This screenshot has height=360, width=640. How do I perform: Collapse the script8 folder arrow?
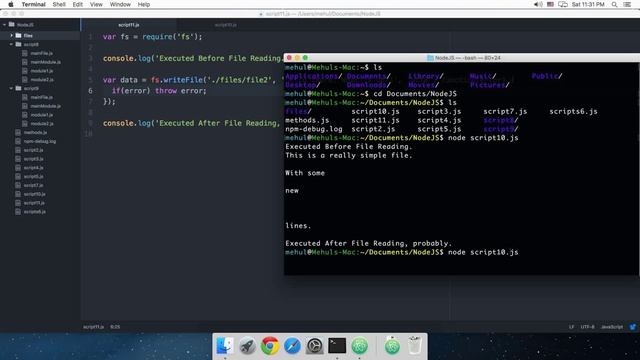tap(11, 44)
